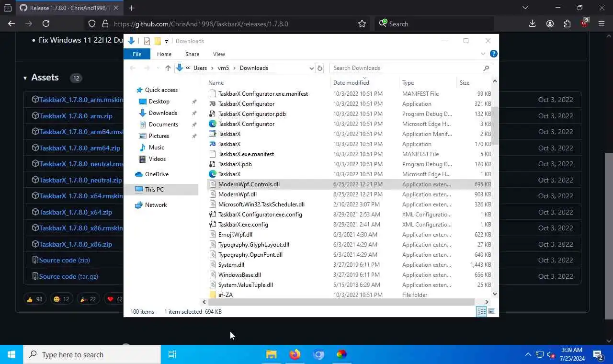The width and height of the screenshot is (613, 364).
Task: Open the notifications center icon
Action: 598,355
